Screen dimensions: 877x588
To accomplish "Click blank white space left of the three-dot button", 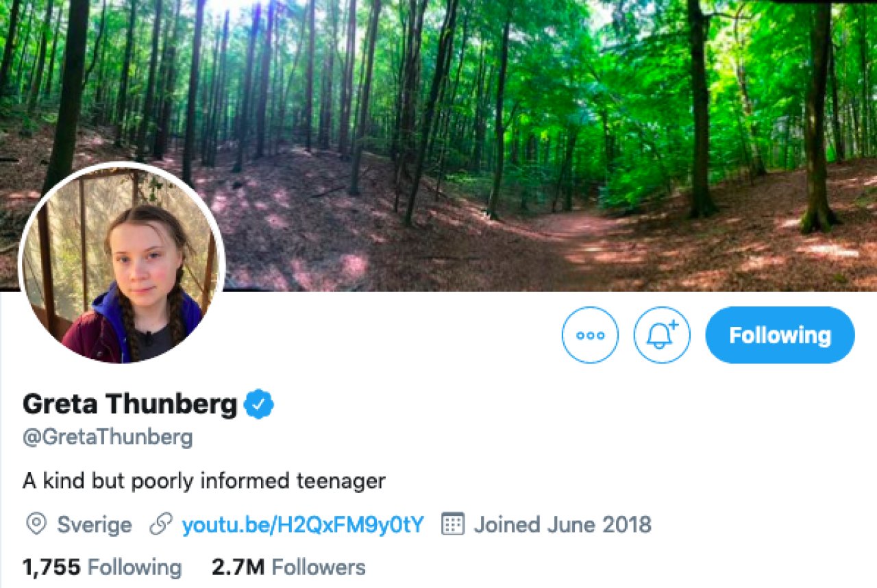I will coord(411,336).
